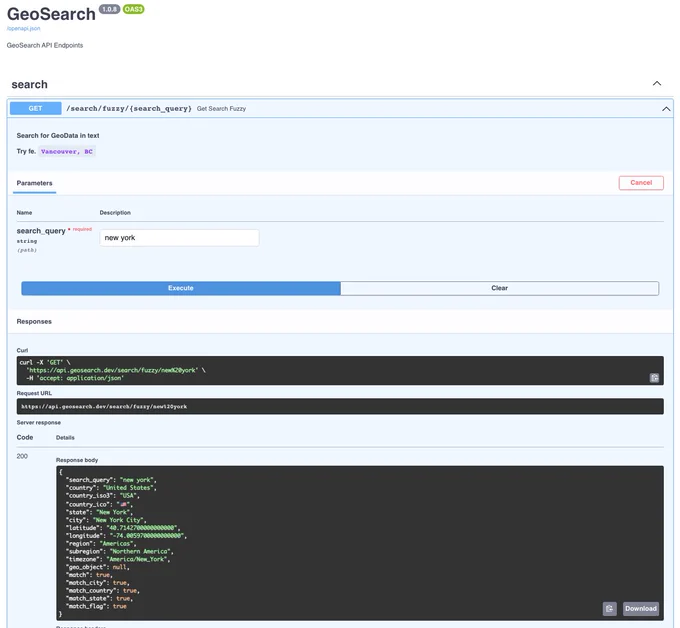Image resolution: width=680 pixels, height=628 pixels.
Task: Collapse the GET search fuzzy endpoint
Action: pos(666,109)
